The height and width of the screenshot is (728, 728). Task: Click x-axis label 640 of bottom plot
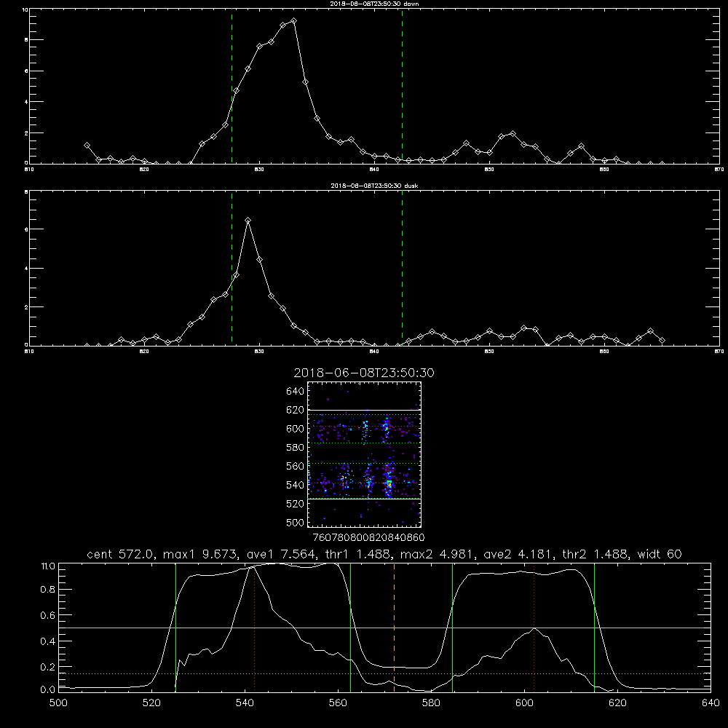pos(711,703)
